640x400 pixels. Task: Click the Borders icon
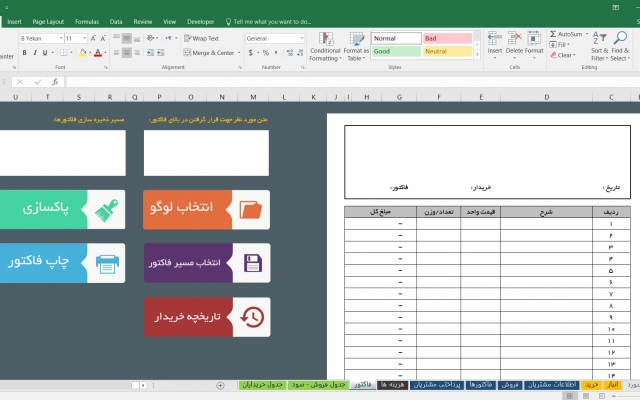(x=64, y=53)
